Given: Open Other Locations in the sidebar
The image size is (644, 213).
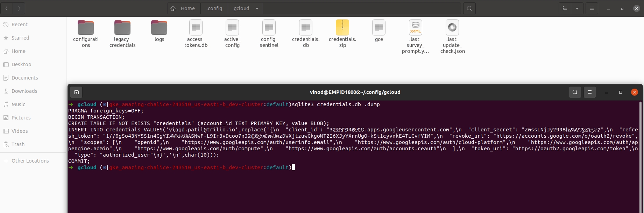Looking at the screenshot, I should click(30, 161).
